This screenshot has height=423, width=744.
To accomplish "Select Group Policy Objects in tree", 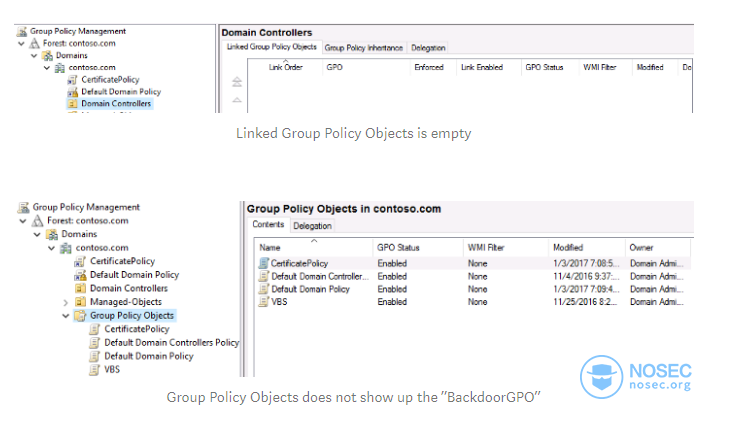I will [x=132, y=316].
